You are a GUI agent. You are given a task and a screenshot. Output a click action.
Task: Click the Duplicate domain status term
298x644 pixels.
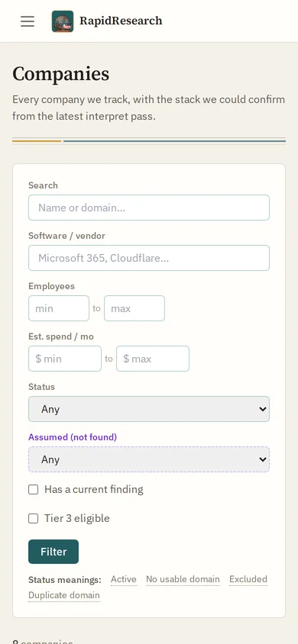64,595
